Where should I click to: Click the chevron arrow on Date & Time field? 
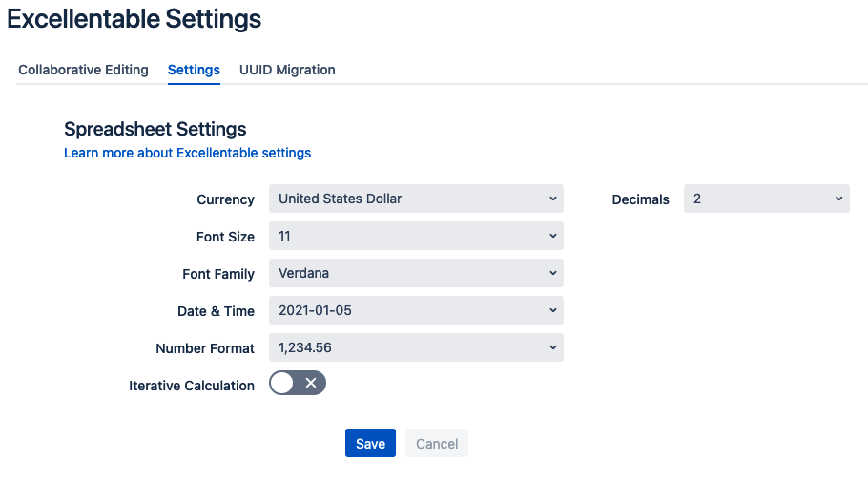552,309
